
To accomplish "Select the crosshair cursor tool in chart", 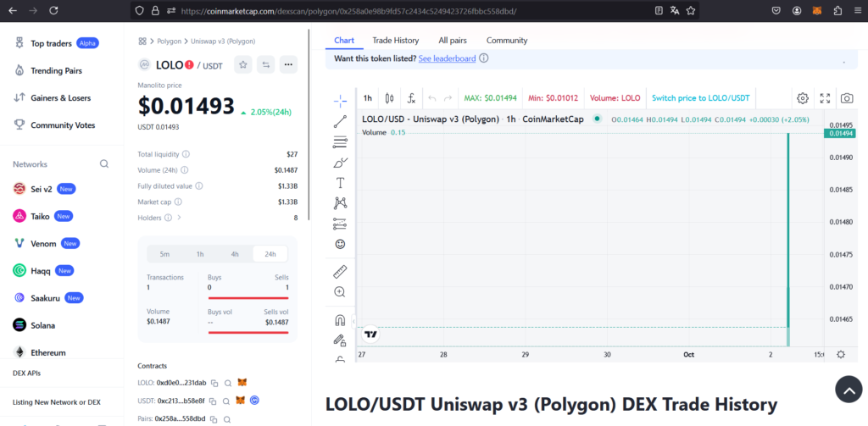I will click(340, 100).
